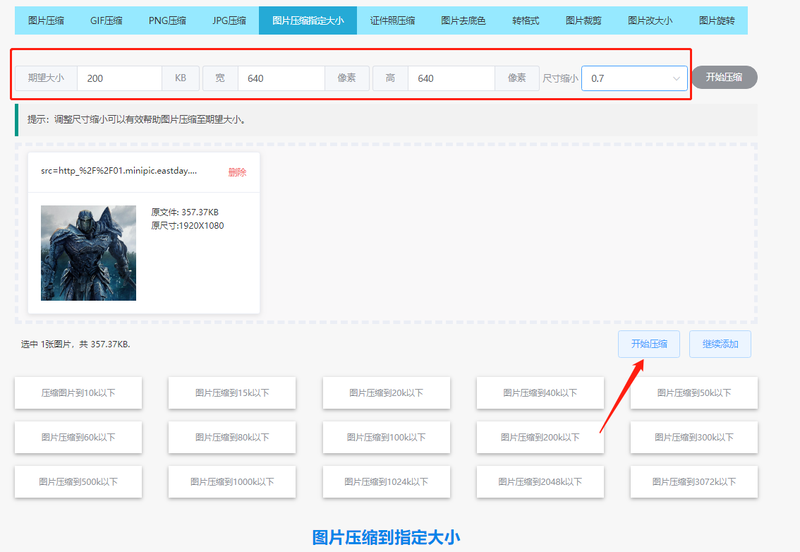Switch to the 图片裁剪 tab
Screen dimensions: 800x552
click(583, 20)
